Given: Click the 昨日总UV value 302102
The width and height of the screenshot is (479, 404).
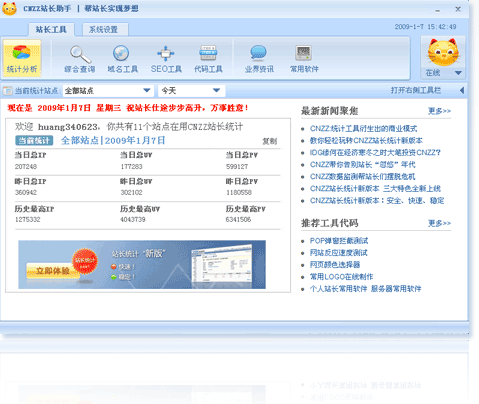Looking at the screenshot, I should [x=131, y=192].
